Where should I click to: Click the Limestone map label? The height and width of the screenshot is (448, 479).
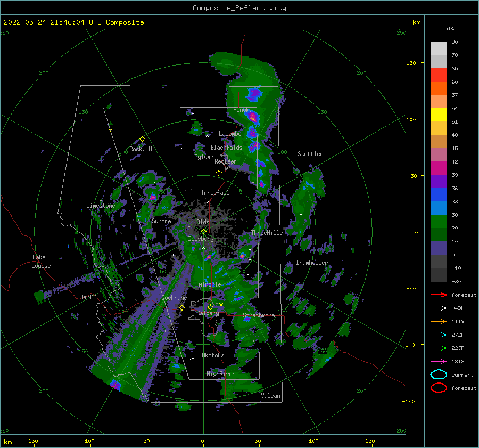(101, 206)
